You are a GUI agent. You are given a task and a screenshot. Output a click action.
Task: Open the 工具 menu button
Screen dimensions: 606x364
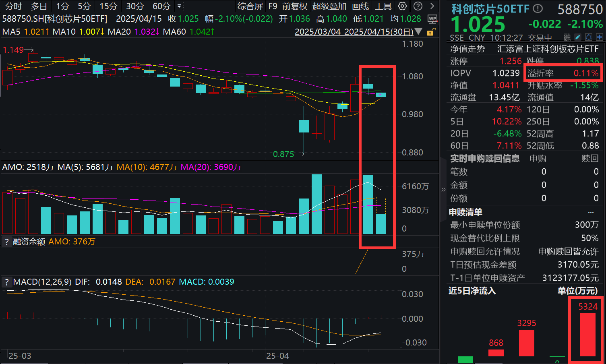coord(383,6)
